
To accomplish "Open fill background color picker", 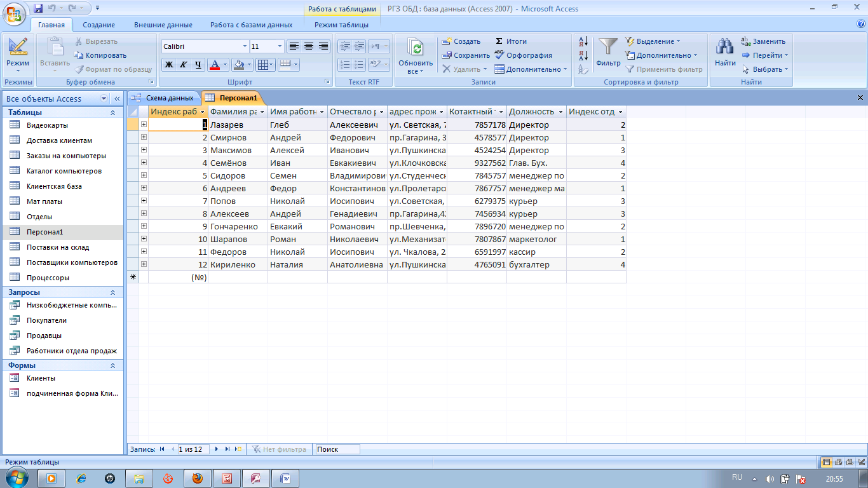I will [x=249, y=64].
